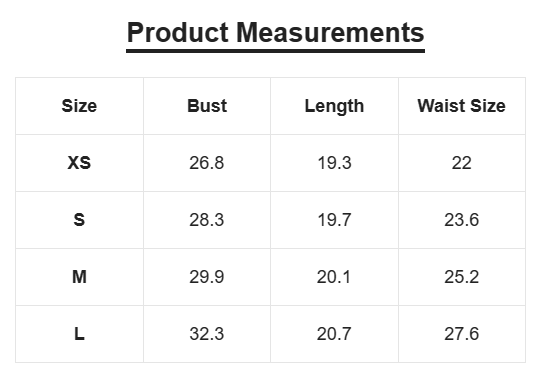Select the XS length value 19.3
The image size is (553, 376).
[334, 163]
